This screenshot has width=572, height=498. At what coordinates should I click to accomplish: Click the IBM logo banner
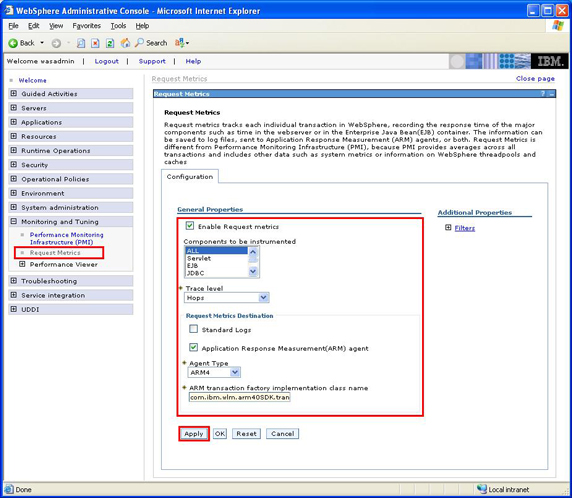551,61
